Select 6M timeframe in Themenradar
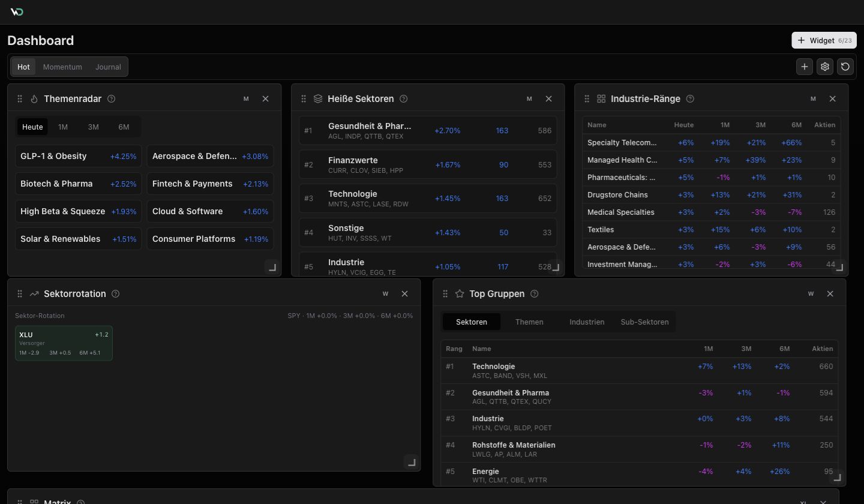This screenshot has height=504, width=864. 124,127
